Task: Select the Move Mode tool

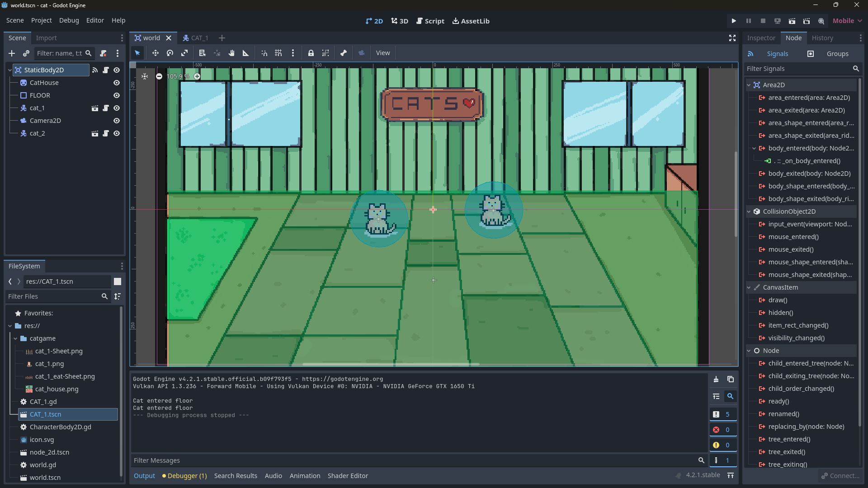Action: [x=155, y=53]
